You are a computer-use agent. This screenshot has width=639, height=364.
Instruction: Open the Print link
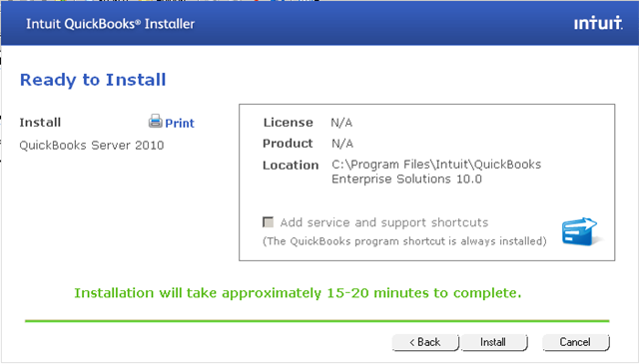(180, 123)
